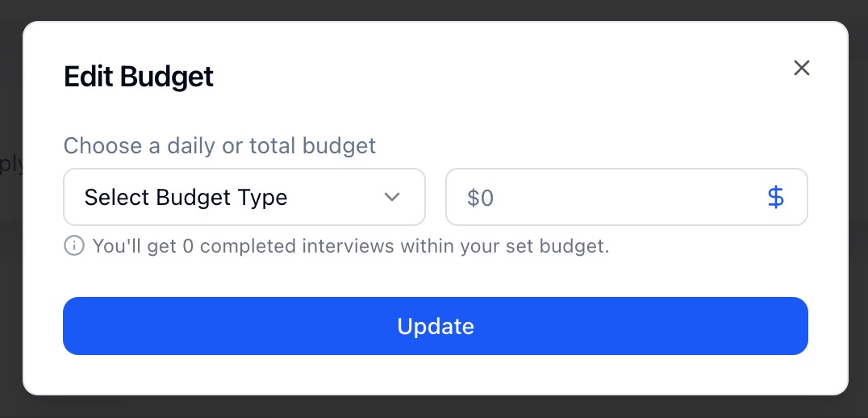Click the blue dollar sign icon

(775, 197)
